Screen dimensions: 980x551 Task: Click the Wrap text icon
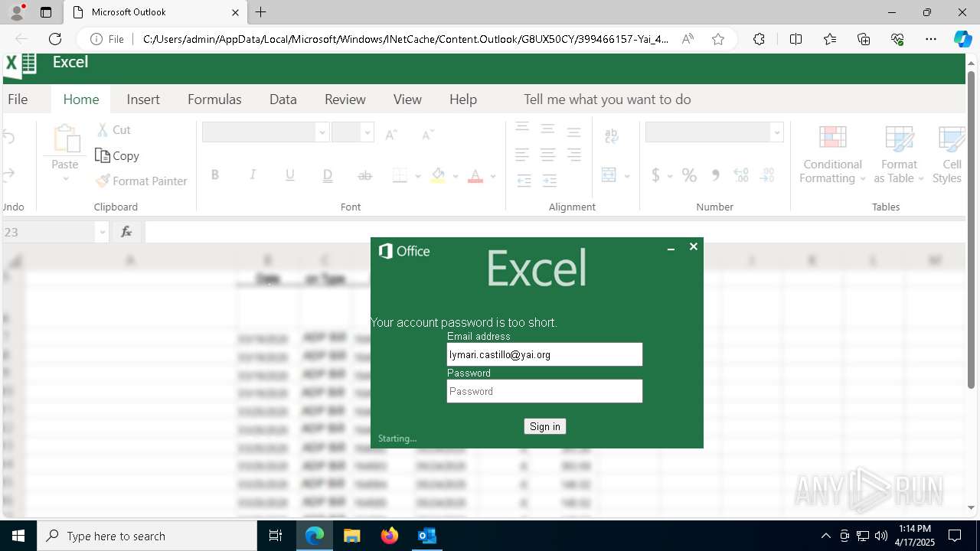pos(612,137)
